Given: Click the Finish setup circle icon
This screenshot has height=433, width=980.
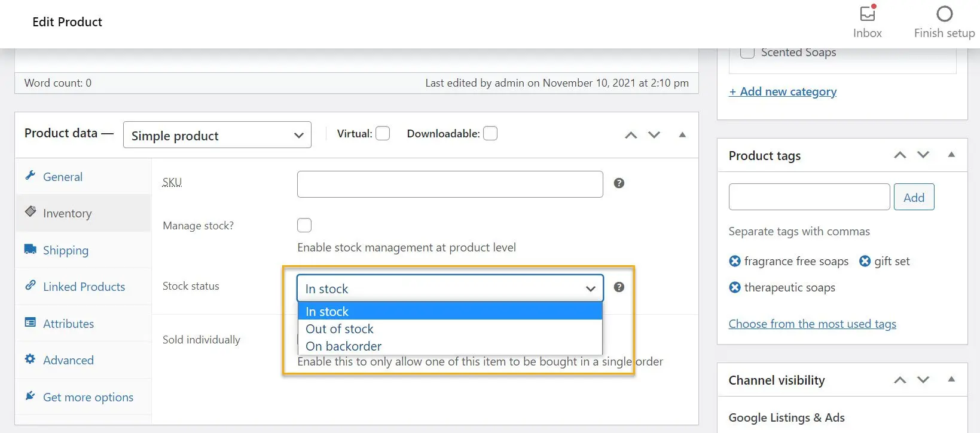Looking at the screenshot, I should pos(945,14).
